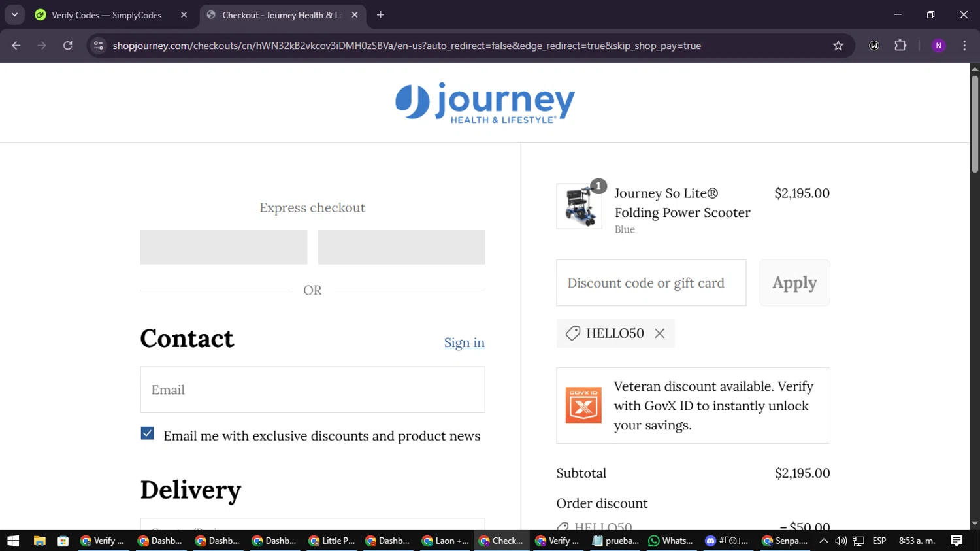Open Discord from the taskbar

[727, 541]
